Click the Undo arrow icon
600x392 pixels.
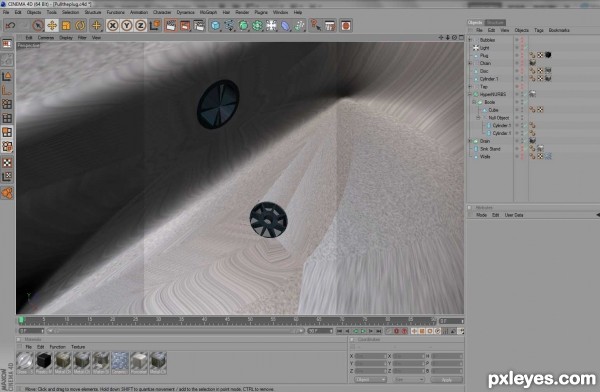pyautogui.click(x=10, y=26)
